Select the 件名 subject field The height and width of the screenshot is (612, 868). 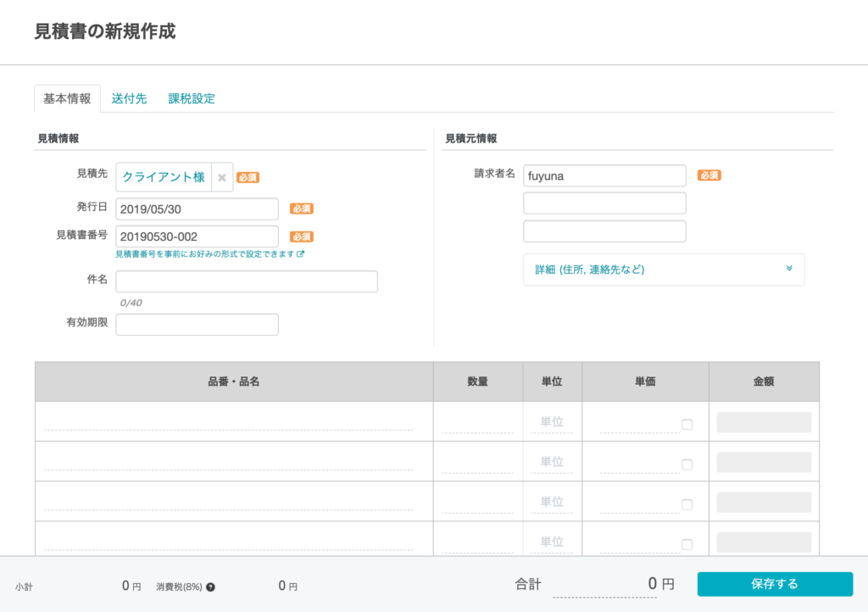[x=247, y=281]
